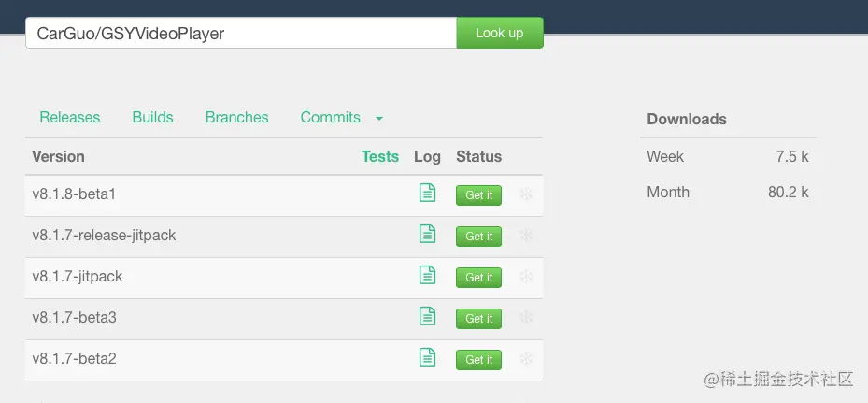Click the Look up button
Viewport: 868px width, 403px height.
(x=500, y=33)
